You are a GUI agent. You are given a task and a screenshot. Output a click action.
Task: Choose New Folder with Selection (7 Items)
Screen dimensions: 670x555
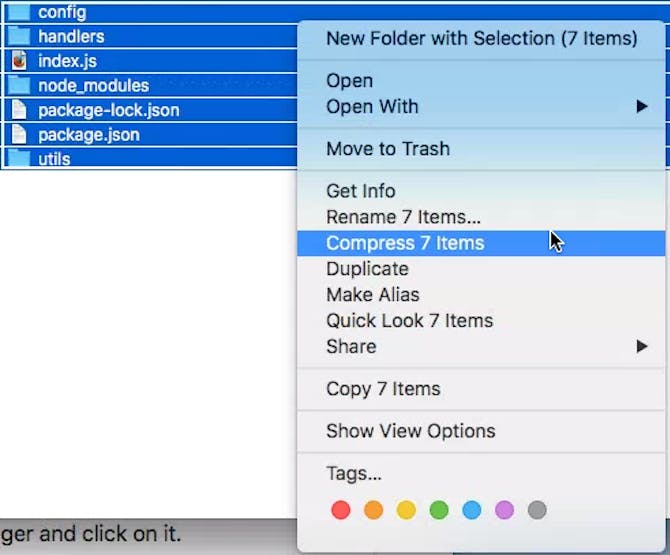pos(481,38)
